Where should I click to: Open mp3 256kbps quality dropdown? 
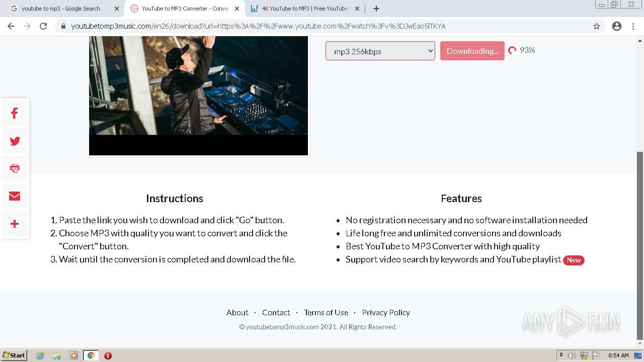click(380, 51)
